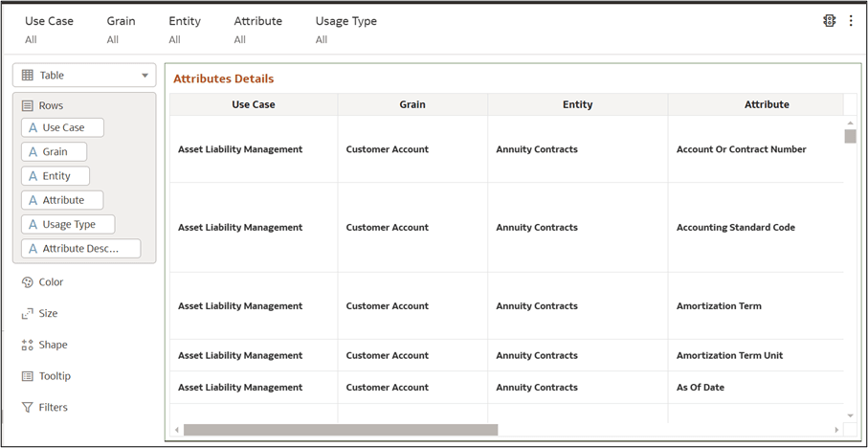Screen dimensions: 868x448
Task: Click the horizontal scrollbar of the table
Action: point(341,430)
